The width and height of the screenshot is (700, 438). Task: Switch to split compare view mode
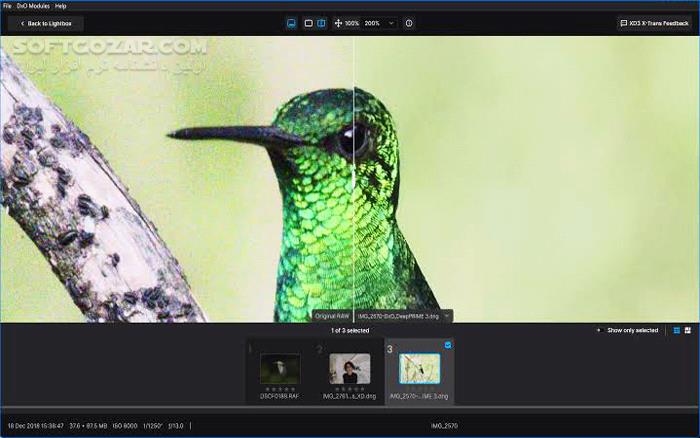coord(321,23)
